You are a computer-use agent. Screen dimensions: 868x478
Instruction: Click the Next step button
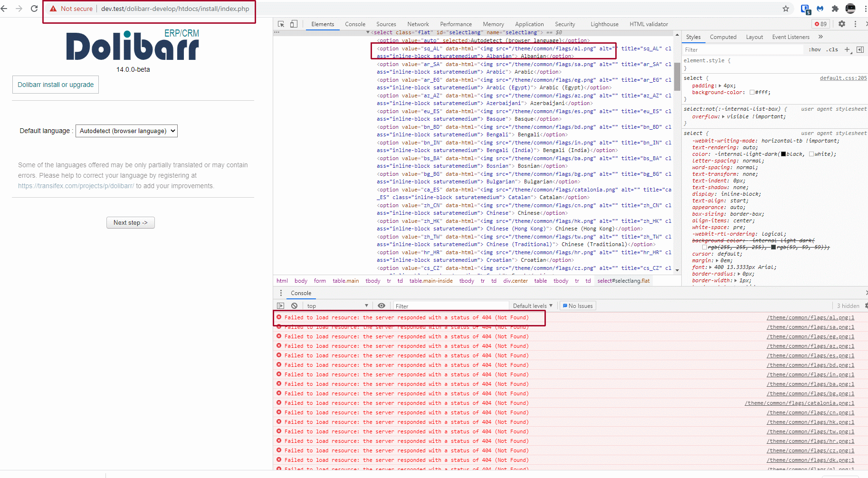pyautogui.click(x=130, y=222)
